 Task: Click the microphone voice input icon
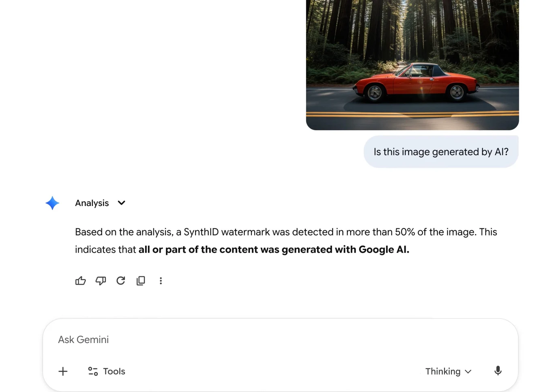point(498,371)
